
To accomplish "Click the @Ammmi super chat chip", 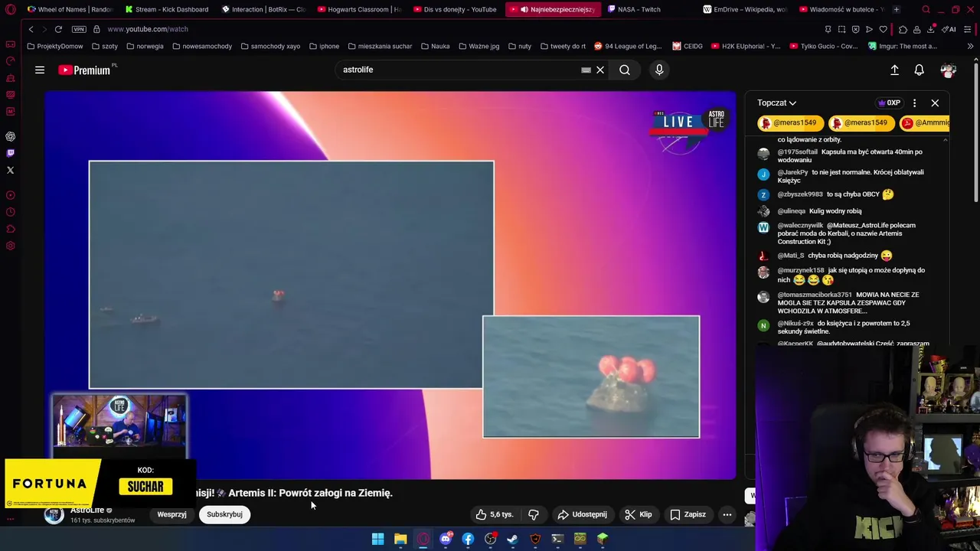I will click(926, 122).
